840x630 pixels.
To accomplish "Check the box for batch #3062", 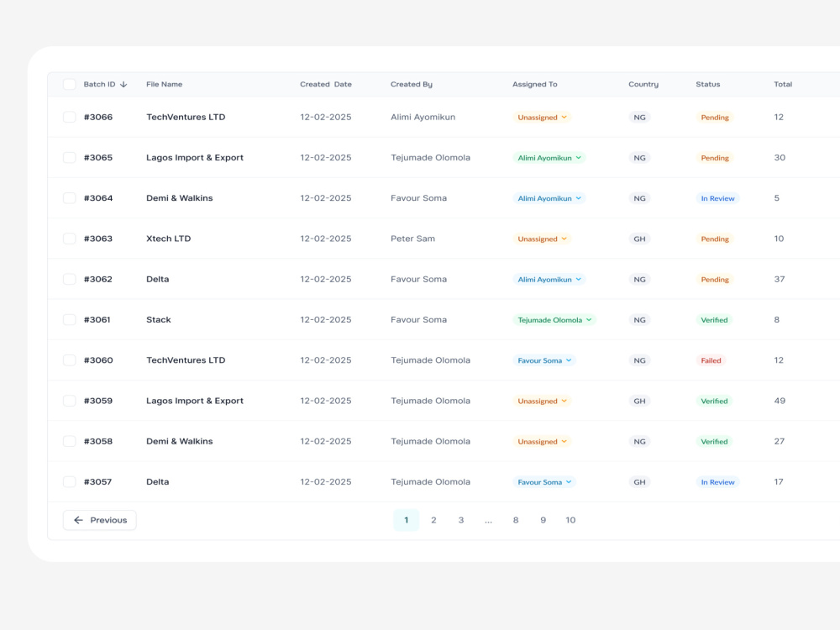I will click(x=69, y=279).
